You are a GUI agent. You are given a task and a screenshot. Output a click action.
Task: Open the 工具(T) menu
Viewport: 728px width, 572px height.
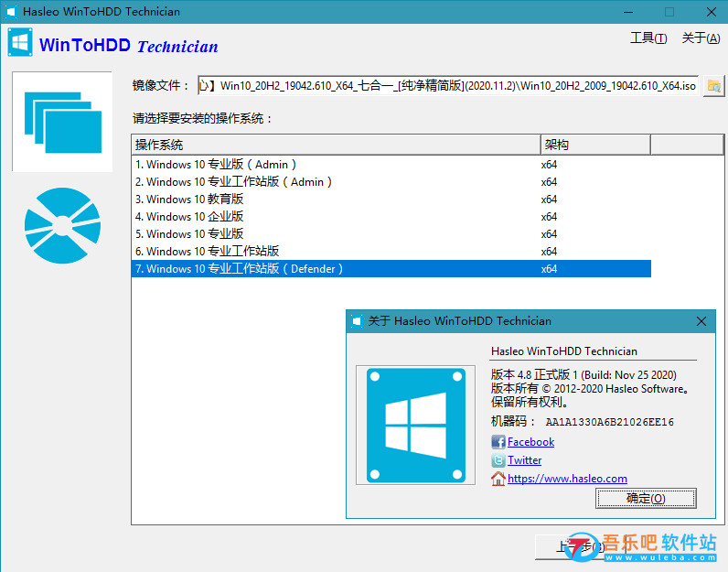coord(648,38)
